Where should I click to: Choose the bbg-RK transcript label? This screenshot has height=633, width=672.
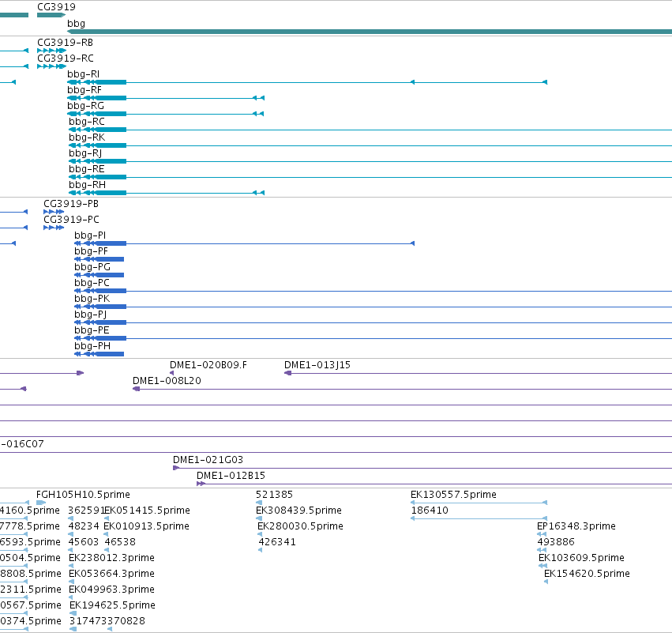87,138
